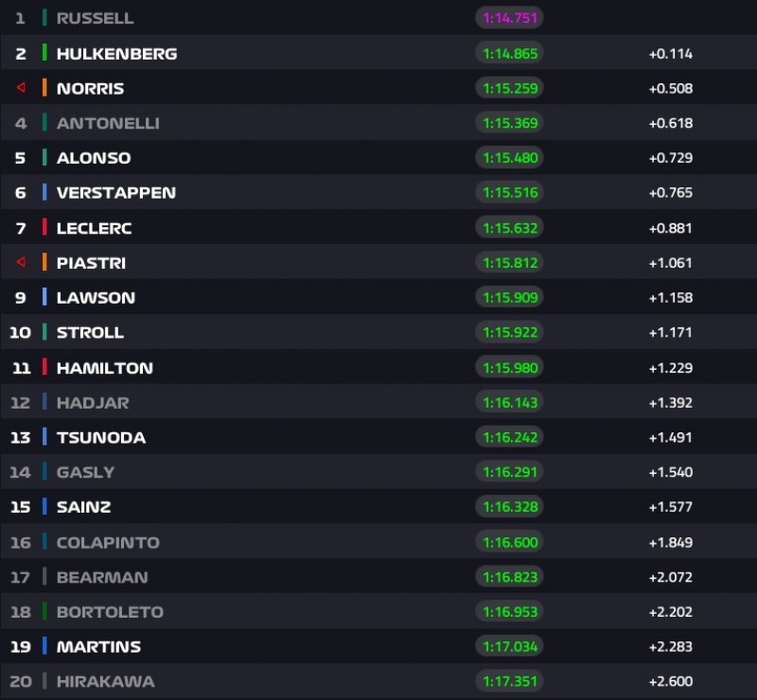Select the greyed-out HIRAKAWA name
Screen dimensions: 757x700
(105, 681)
